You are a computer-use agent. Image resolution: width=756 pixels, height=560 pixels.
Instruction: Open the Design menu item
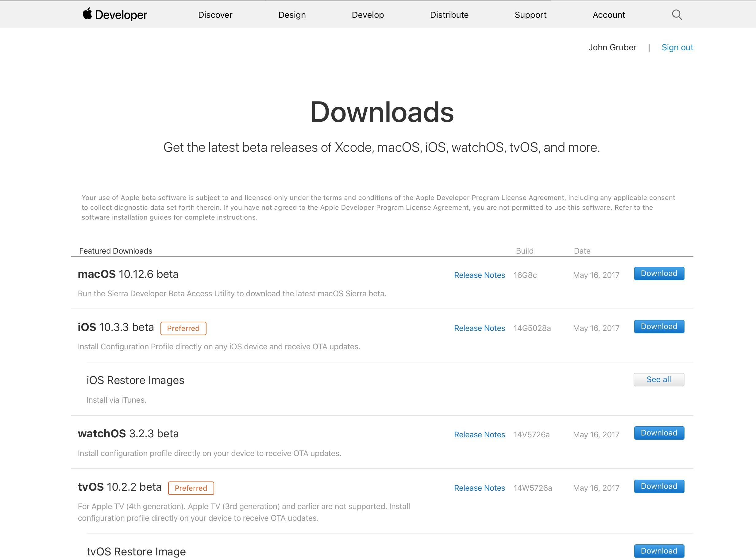tap(292, 15)
